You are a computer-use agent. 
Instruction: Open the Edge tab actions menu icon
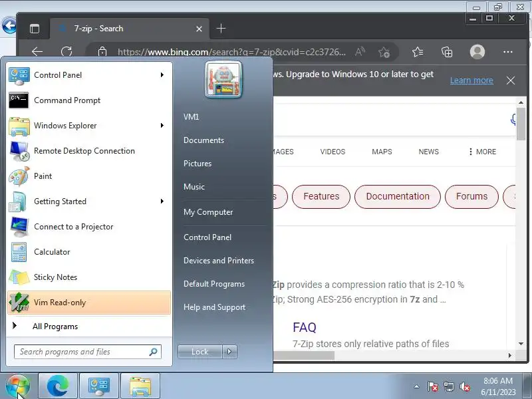[35, 29]
